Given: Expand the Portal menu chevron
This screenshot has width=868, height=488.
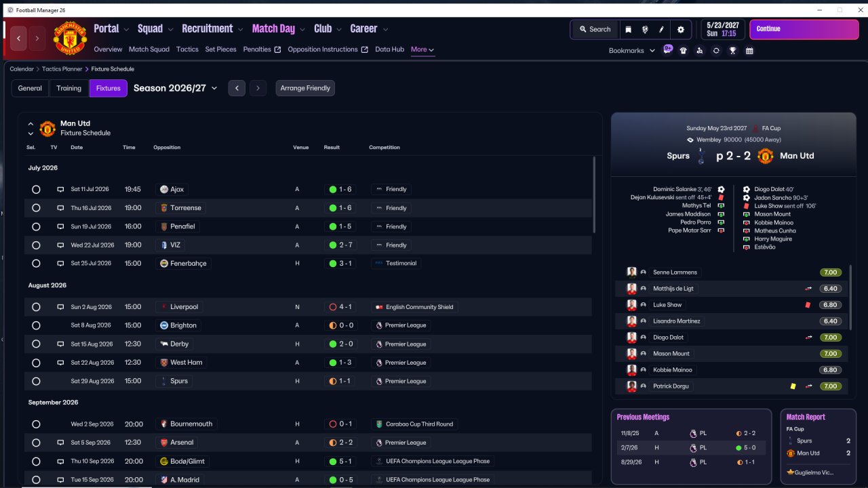Looking at the screenshot, I should 126,29.
